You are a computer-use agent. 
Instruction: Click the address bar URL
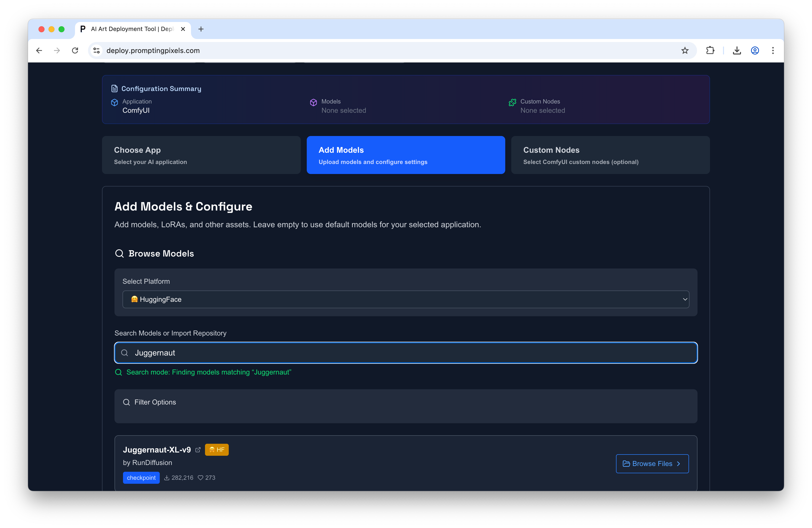click(x=153, y=50)
